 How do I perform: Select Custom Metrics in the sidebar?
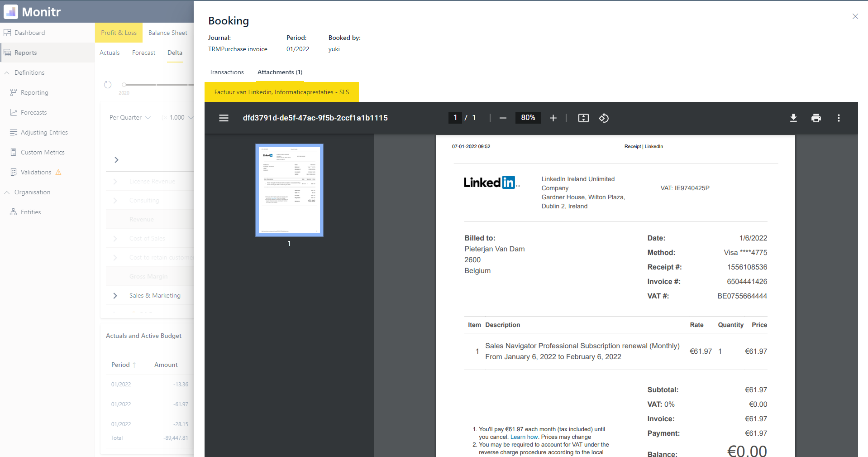point(42,152)
